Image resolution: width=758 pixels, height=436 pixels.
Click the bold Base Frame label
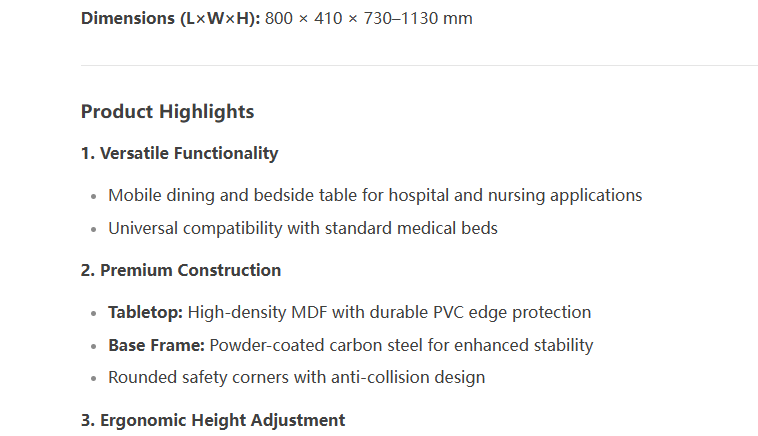click(x=157, y=346)
